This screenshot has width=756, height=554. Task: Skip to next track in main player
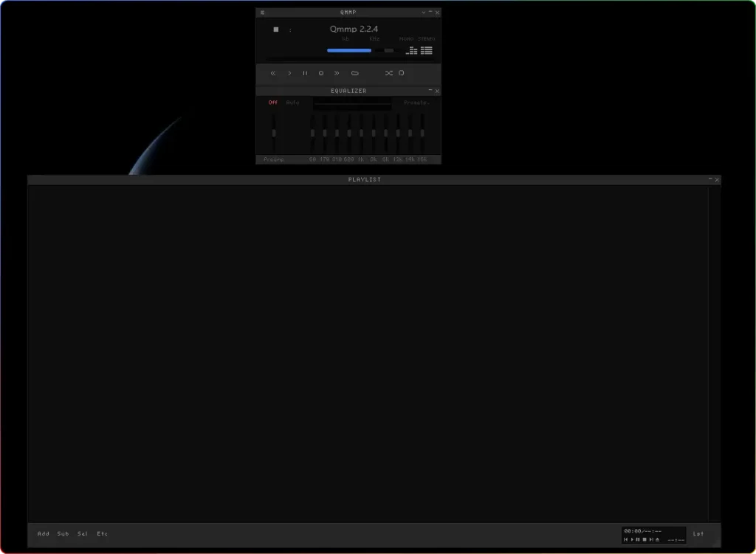337,73
